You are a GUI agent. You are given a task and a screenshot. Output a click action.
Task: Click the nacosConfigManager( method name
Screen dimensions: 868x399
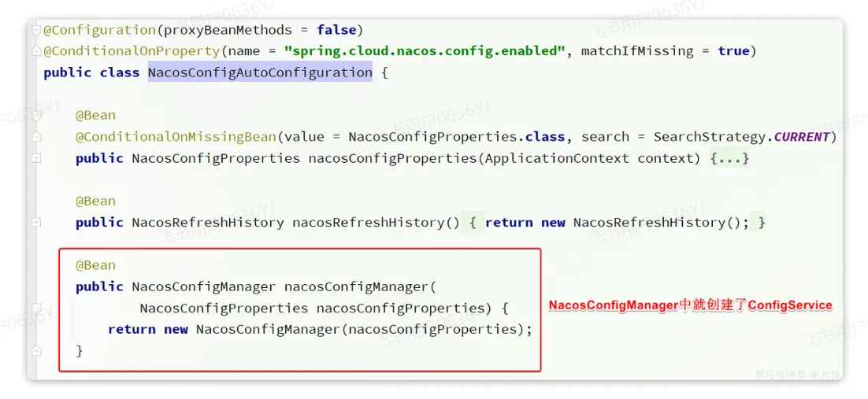(361, 286)
